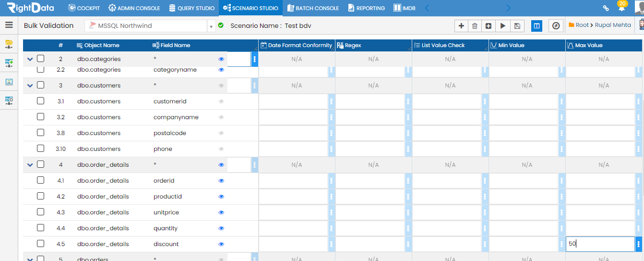Collapse the dbo.customers group chevron
This screenshot has height=261, width=644.
point(30,86)
